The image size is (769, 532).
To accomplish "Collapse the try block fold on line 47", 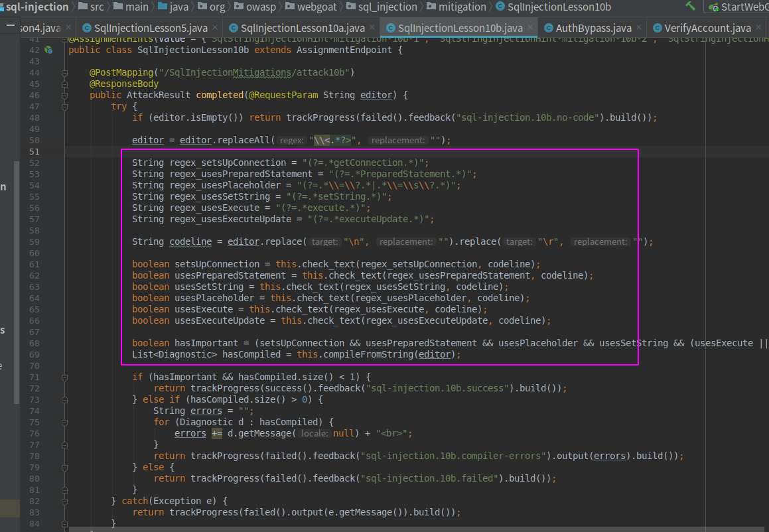I will (x=64, y=106).
